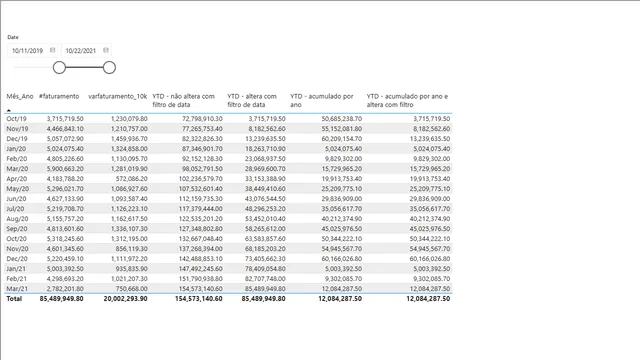The image size is (640, 360).
Task: Select the Dec/20 row label
Action: (x=17, y=259)
